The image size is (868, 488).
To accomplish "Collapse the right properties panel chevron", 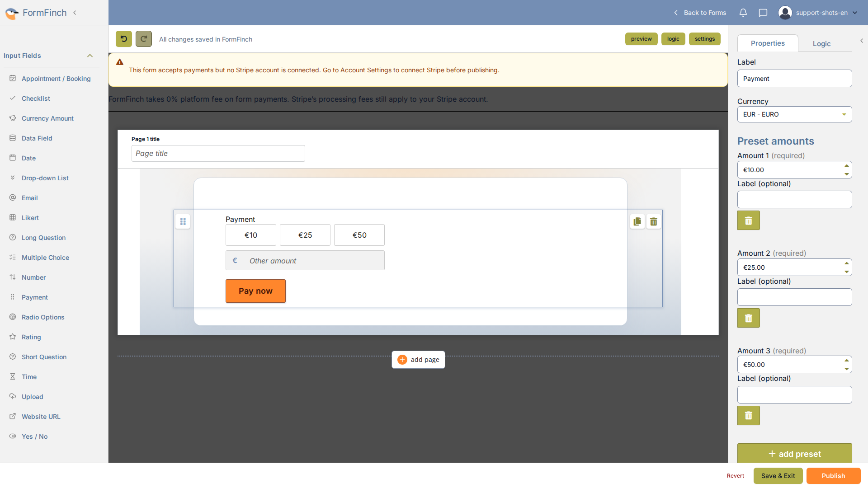I will click(862, 41).
